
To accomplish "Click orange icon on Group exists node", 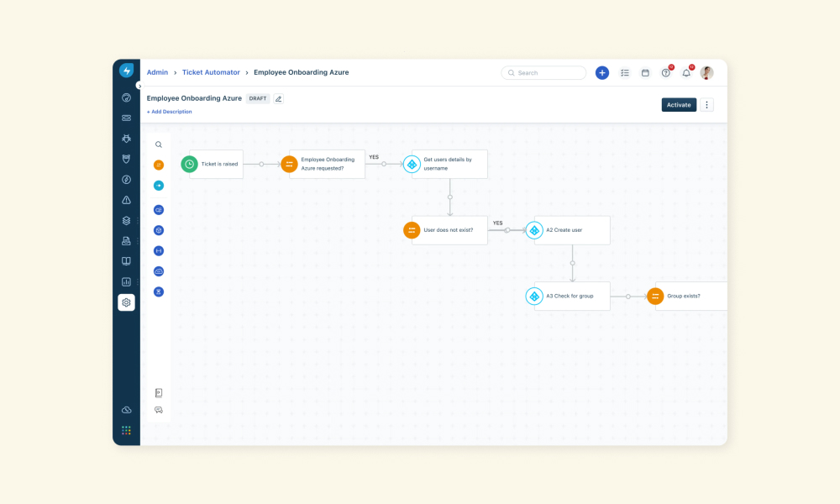I will tap(655, 297).
